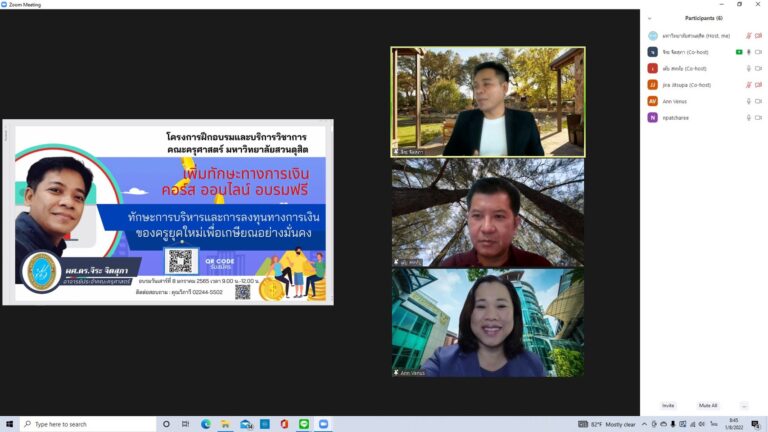Select the second participant's (Co-host) name

point(685,52)
